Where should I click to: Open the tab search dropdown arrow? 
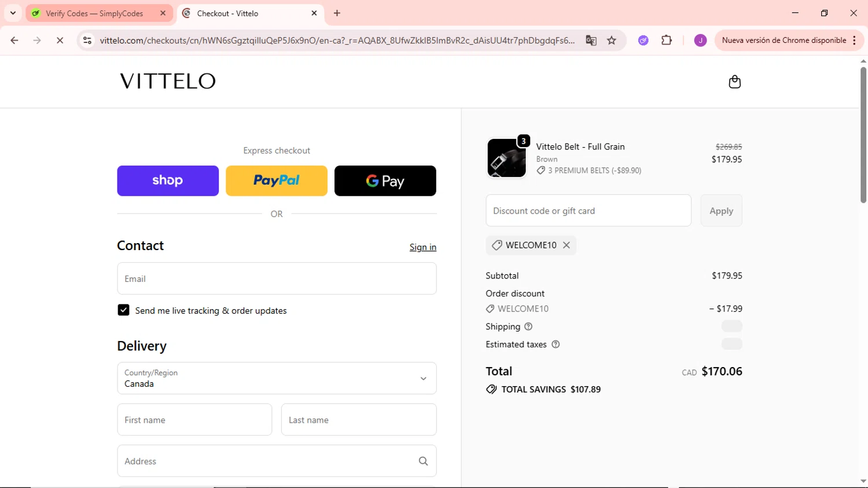(13, 13)
